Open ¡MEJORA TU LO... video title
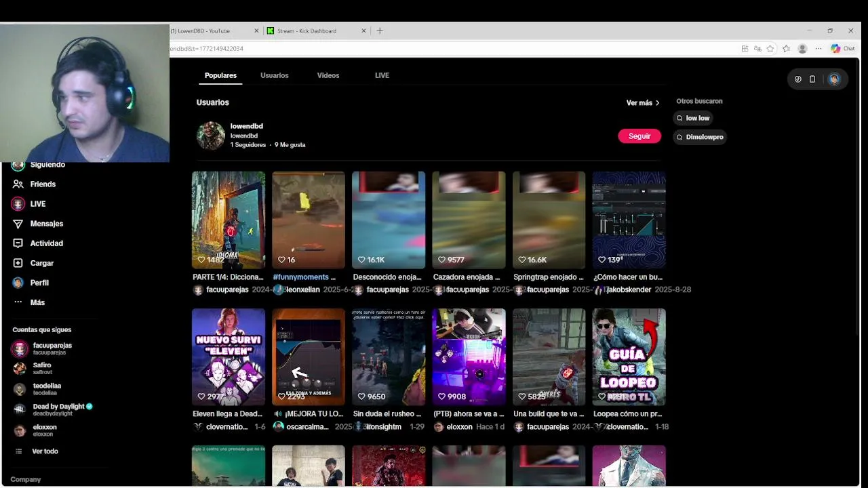 (x=309, y=413)
